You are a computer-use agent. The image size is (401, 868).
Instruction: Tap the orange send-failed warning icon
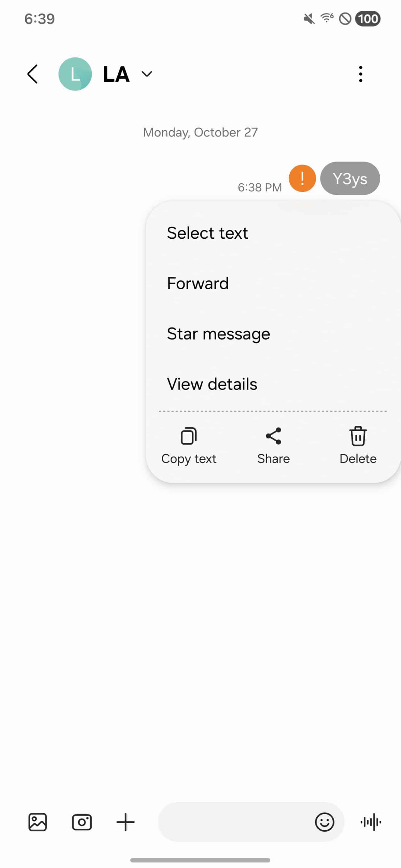302,178
